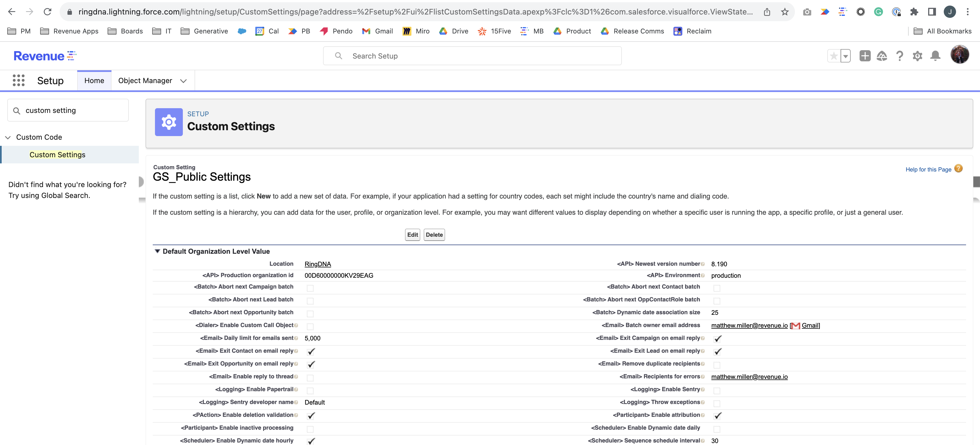980x445 pixels.
Task: Click the Enable Sentry checkbox
Action: [x=717, y=391]
